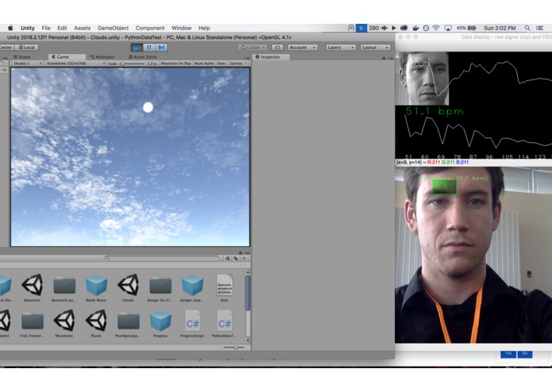Select the data text file asset
Image resolution: width=552 pixels, height=392 pixels.
coord(224,287)
